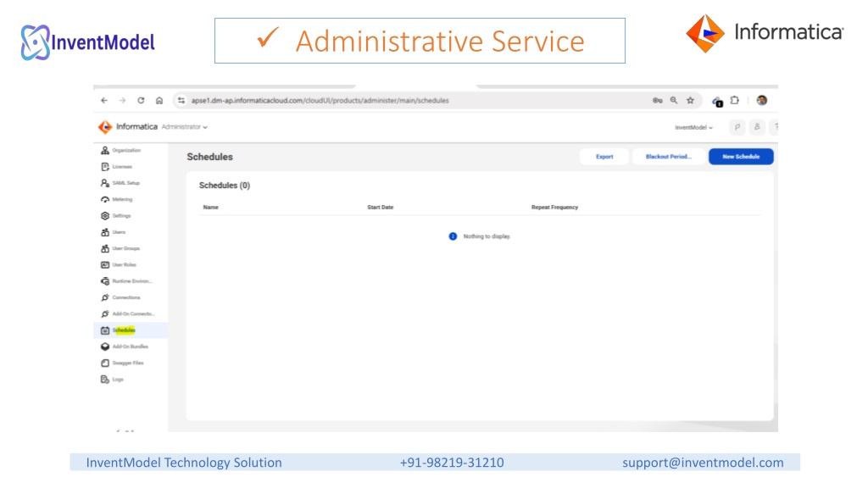This screenshot has width=868, height=488.
Task: Click the zoom magnifier icon in the address bar
Action: tap(674, 101)
